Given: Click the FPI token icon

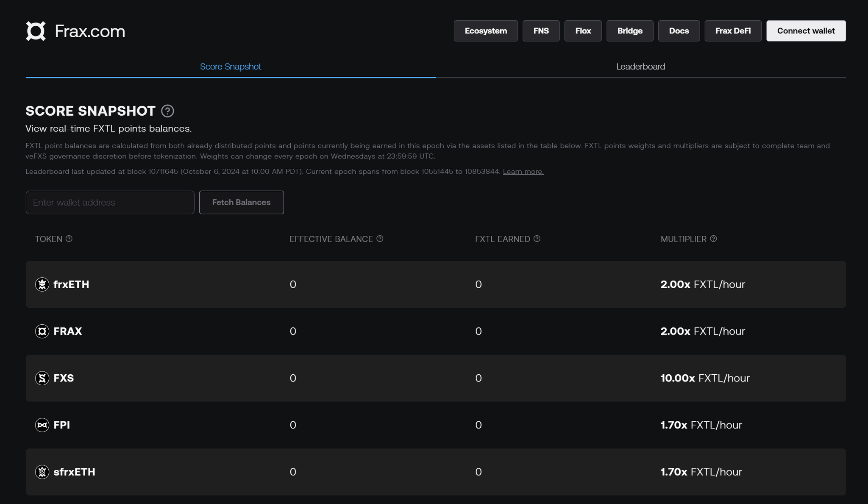Looking at the screenshot, I should (42, 425).
